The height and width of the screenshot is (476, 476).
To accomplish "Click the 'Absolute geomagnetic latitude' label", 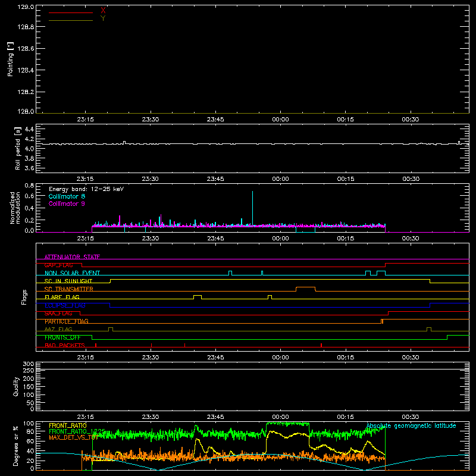I will tap(411, 425).
